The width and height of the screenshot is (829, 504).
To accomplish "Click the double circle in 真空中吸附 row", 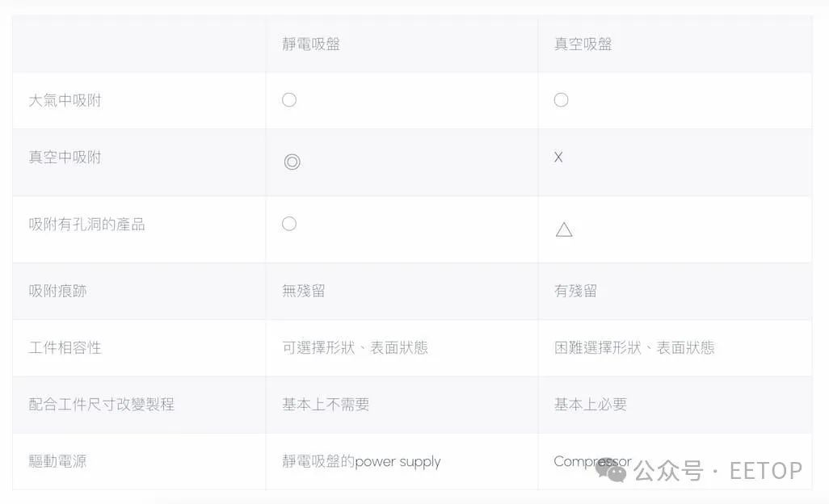I will click(x=292, y=162).
